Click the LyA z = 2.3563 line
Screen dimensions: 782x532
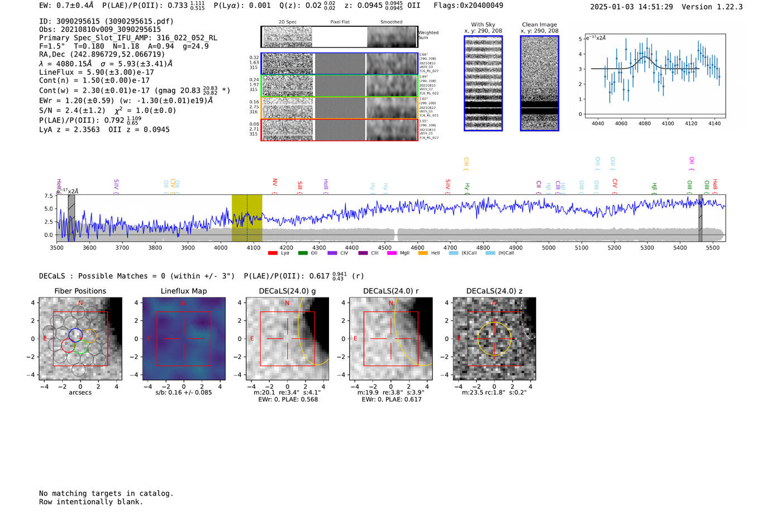pos(69,130)
